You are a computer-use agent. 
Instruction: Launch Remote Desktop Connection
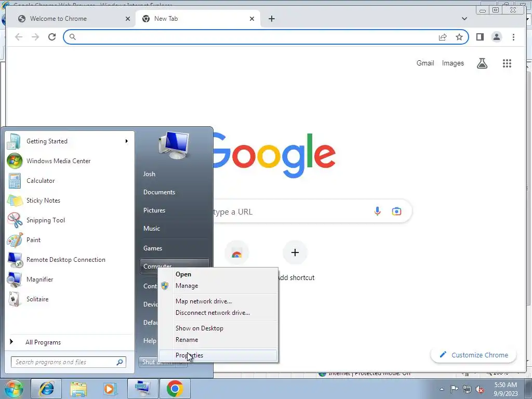tap(70, 260)
